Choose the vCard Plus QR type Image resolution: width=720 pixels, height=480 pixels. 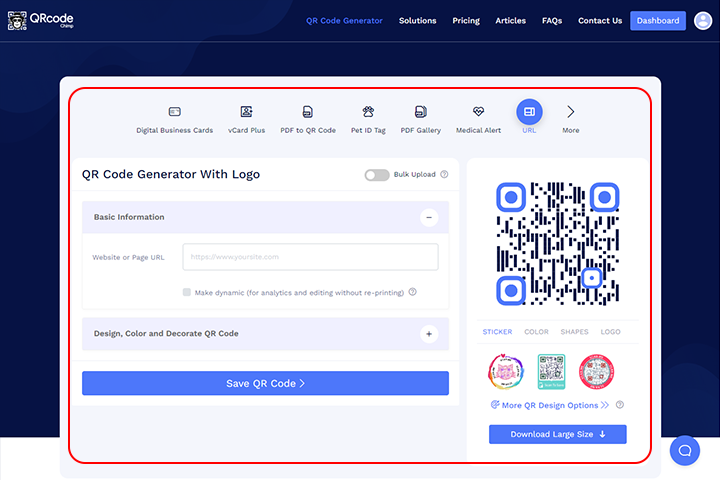(246, 112)
